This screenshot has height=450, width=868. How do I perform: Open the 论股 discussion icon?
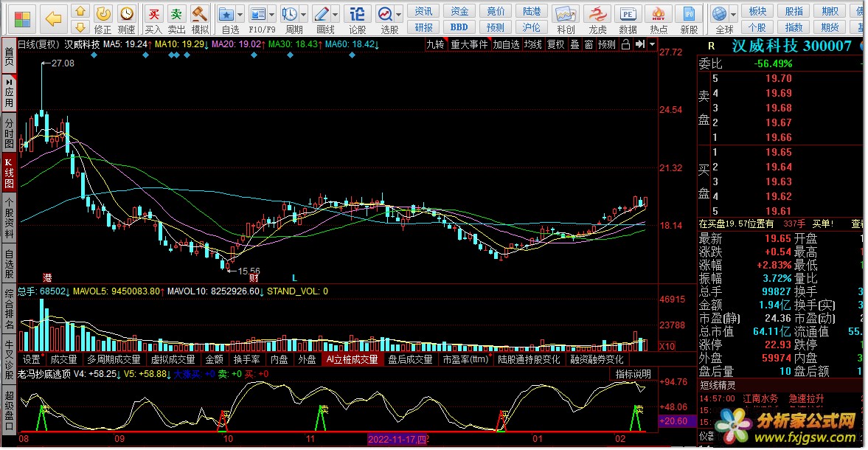(x=357, y=14)
